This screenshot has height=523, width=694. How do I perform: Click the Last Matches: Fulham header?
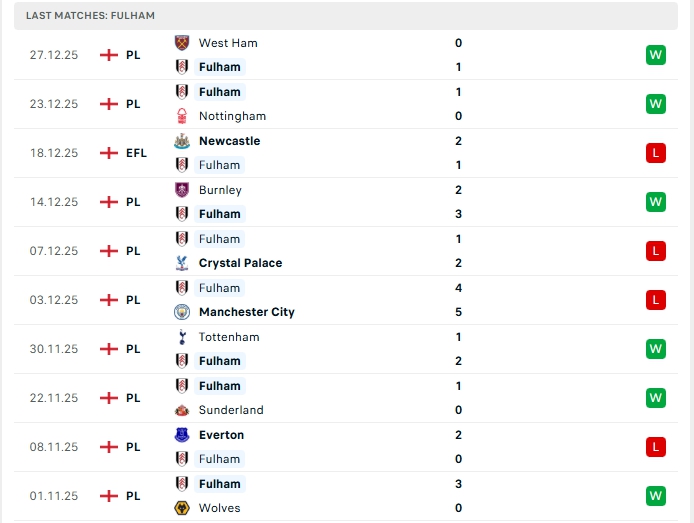click(x=91, y=16)
